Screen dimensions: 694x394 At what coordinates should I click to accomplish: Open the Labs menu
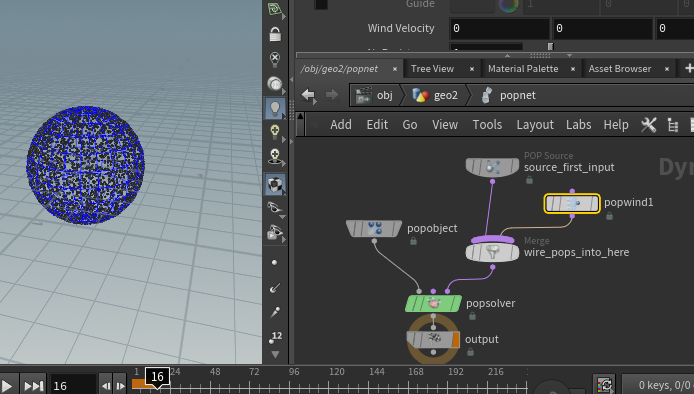point(578,125)
